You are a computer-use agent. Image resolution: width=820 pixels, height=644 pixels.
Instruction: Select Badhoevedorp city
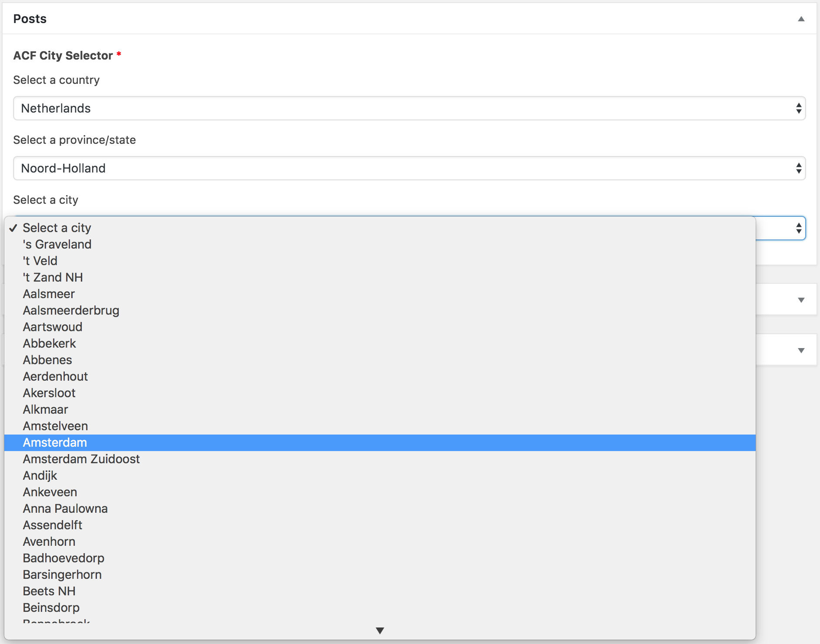coord(380,558)
